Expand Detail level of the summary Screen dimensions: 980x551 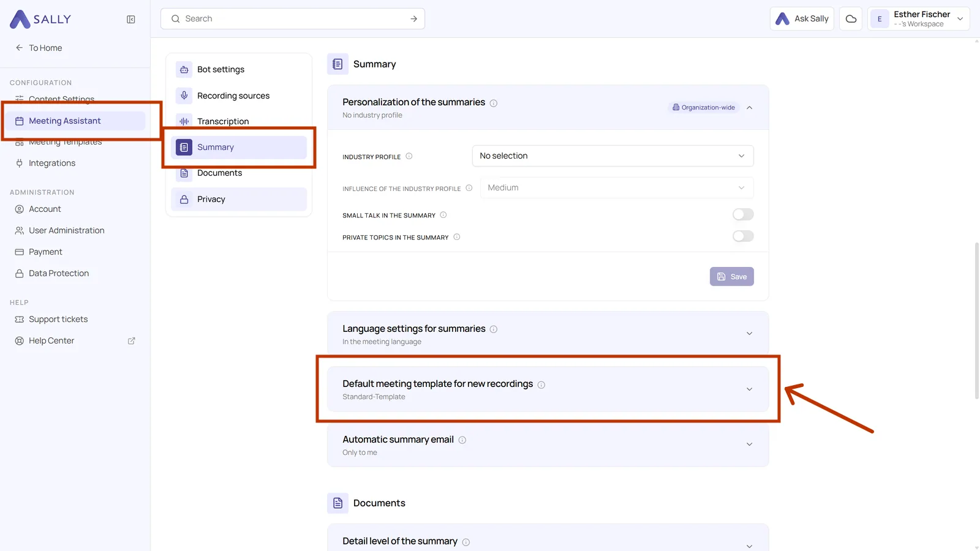(x=750, y=546)
